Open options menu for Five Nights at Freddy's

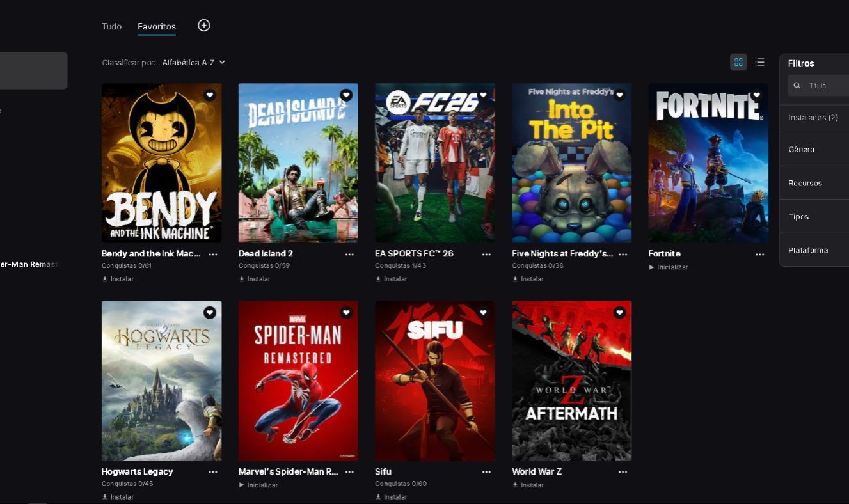coord(623,254)
